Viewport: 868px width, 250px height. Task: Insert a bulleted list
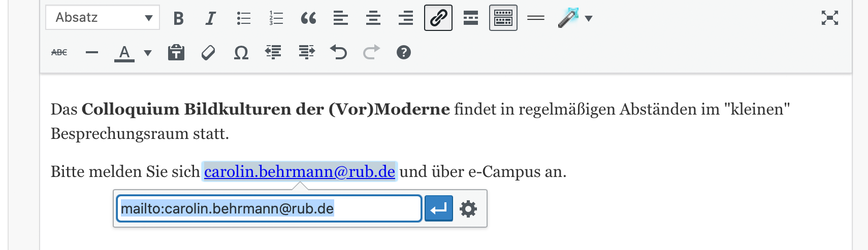243,18
